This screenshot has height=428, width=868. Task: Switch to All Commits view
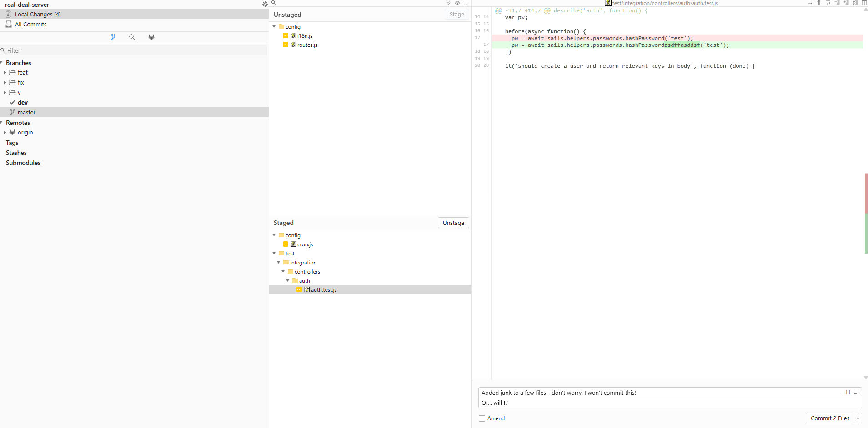30,24
